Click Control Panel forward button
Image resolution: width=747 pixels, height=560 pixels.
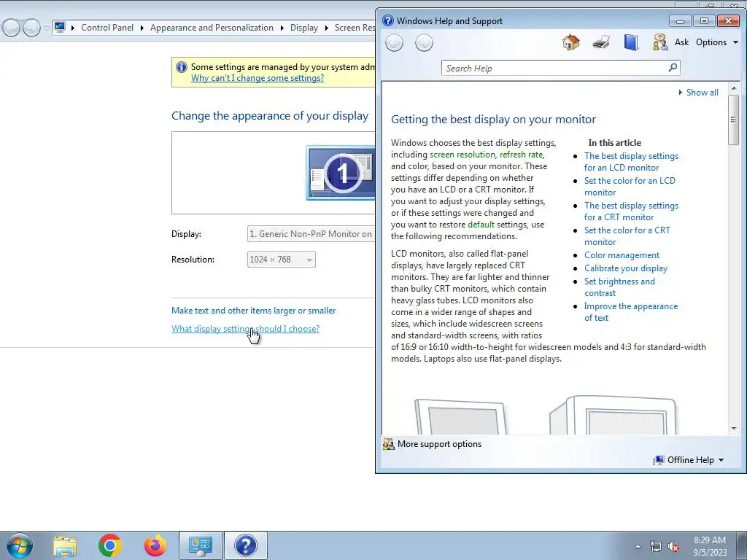click(32, 28)
